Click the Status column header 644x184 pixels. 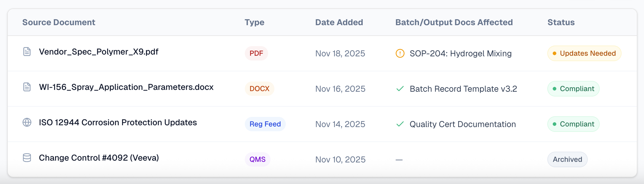[561, 22]
